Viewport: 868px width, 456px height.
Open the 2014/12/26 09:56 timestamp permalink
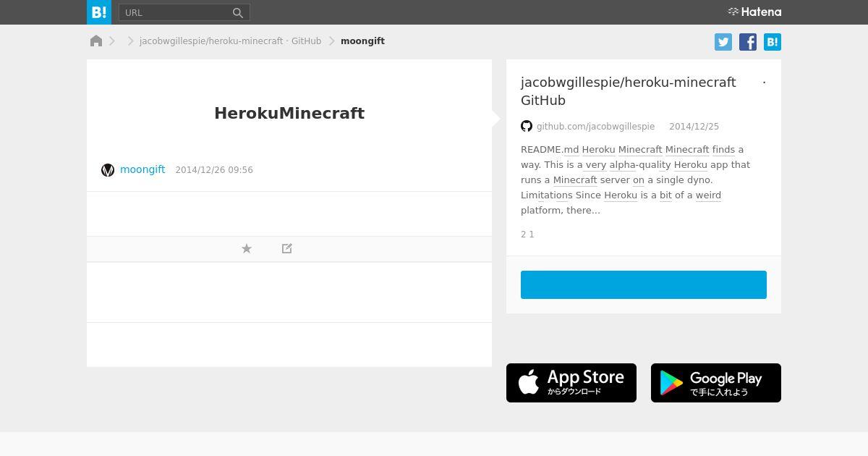(x=214, y=170)
